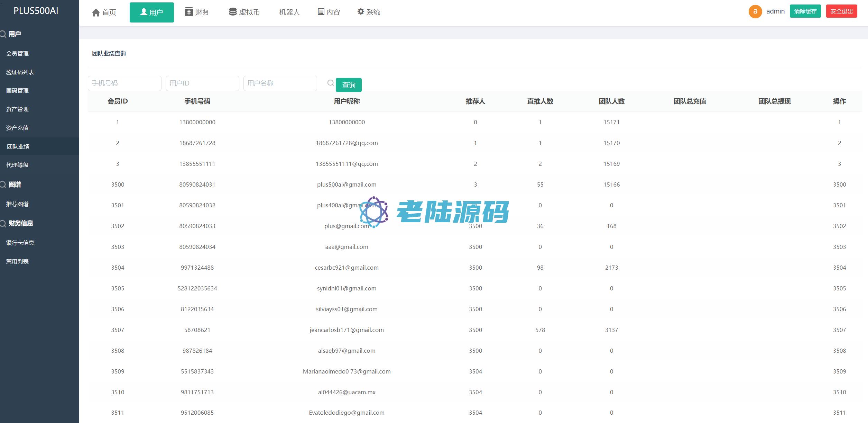Click the orange admin avatar icon
Image resolution: width=868 pixels, height=423 pixels.
(755, 11)
